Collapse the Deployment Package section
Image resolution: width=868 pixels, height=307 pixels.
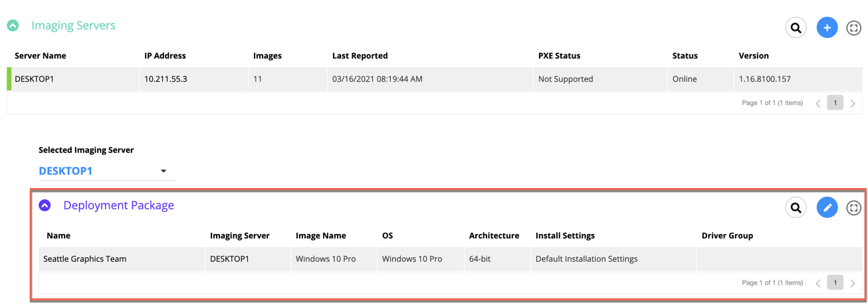tap(45, 205)
